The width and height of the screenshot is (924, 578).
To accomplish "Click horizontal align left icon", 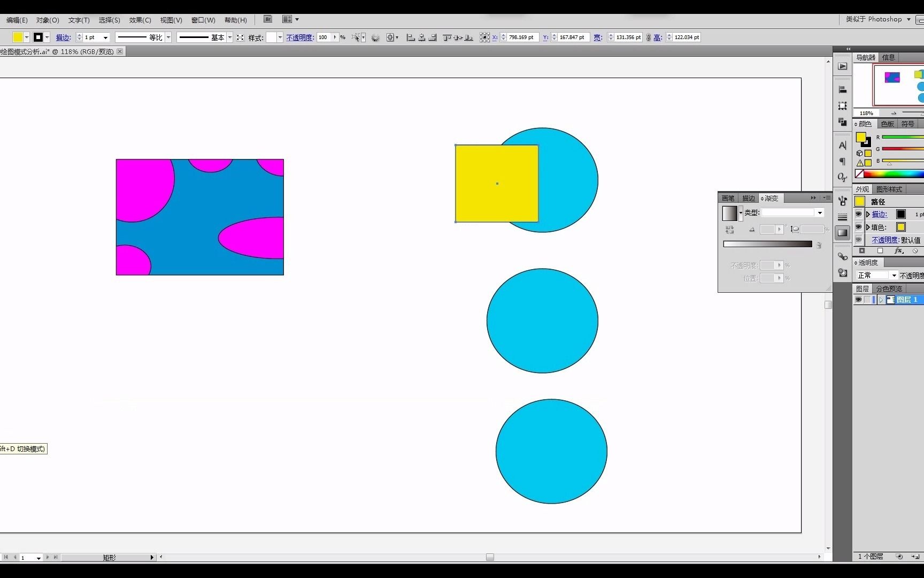I will point(411,37).
